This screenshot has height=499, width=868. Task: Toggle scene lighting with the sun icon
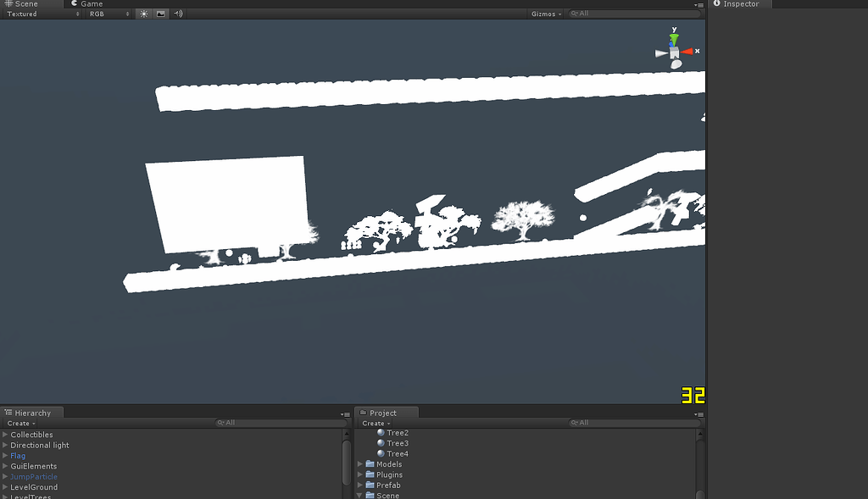pos(143,14)
